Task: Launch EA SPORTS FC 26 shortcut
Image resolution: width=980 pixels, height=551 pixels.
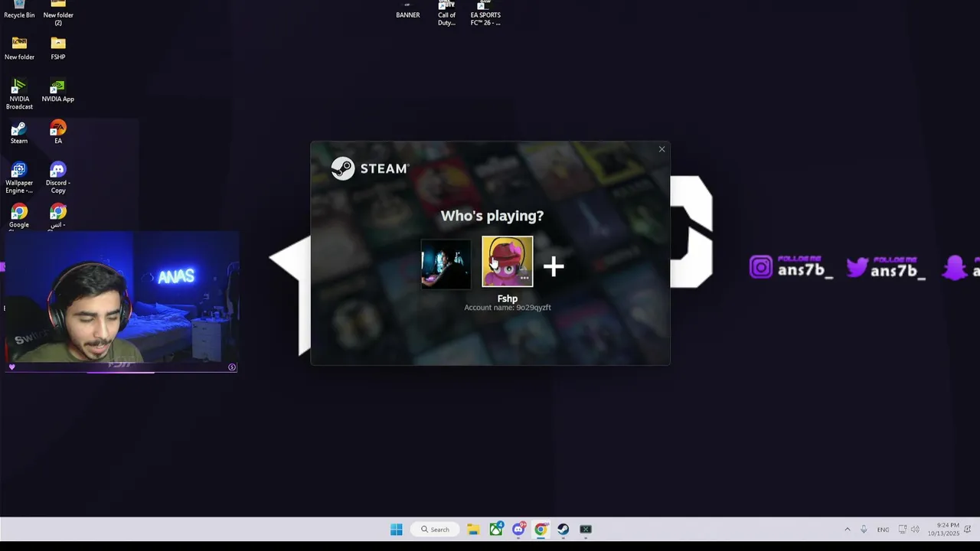Action: [x=485, y=13]
